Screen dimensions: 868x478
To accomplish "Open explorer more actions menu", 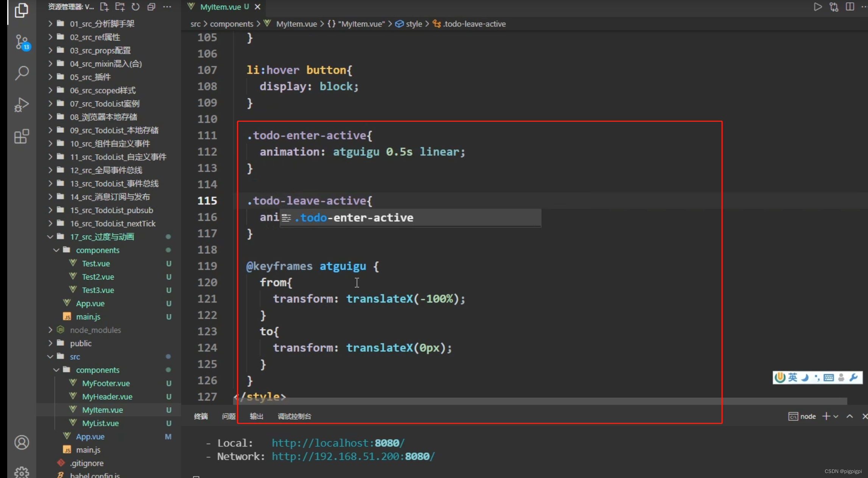I will click(x=167, y=7).
